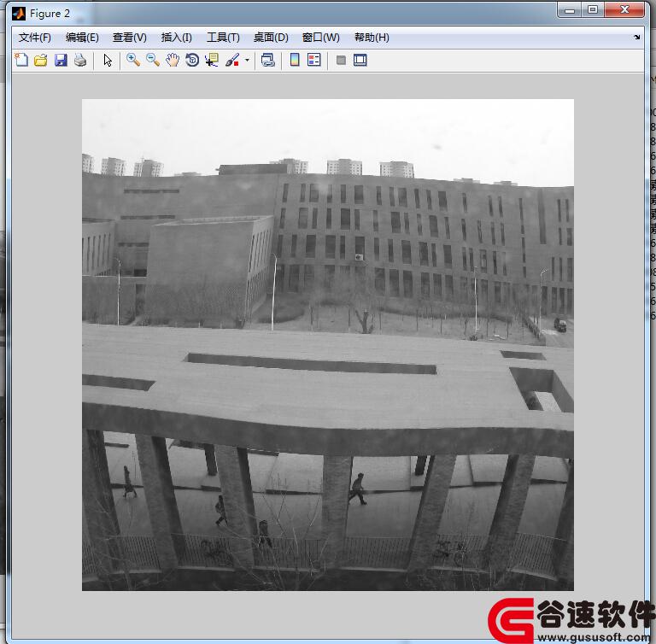
Task: Select the Pan hand tool
Action: point(173,61)
